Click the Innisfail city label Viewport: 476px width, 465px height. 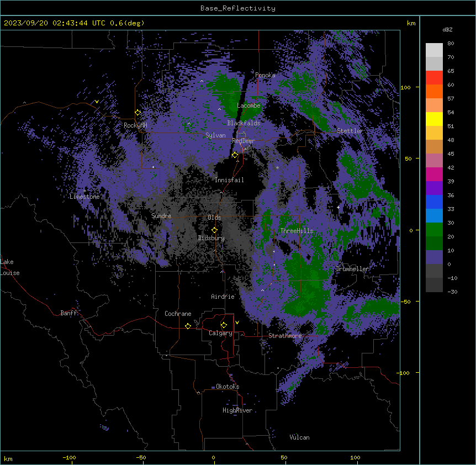229,180
